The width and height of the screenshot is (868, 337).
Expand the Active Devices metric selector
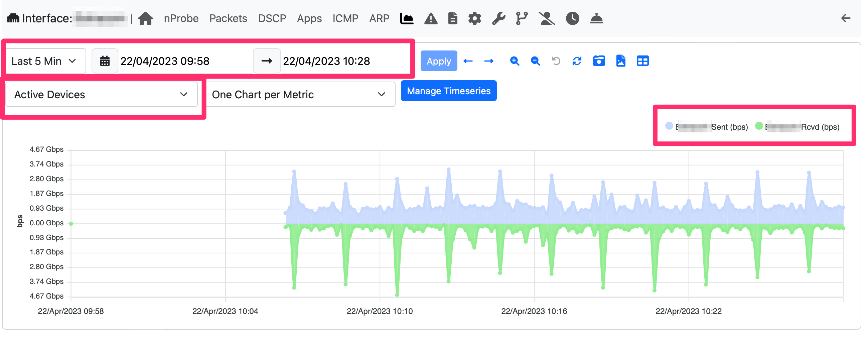pos(101,95)
